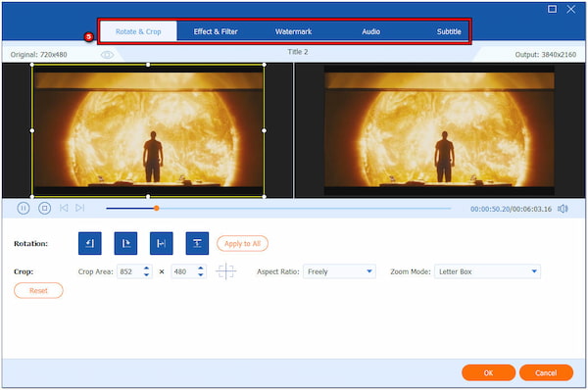Reset the crop settings
Image resolution: width=588 pixels, height=390 pixels.
coord(38,290)
